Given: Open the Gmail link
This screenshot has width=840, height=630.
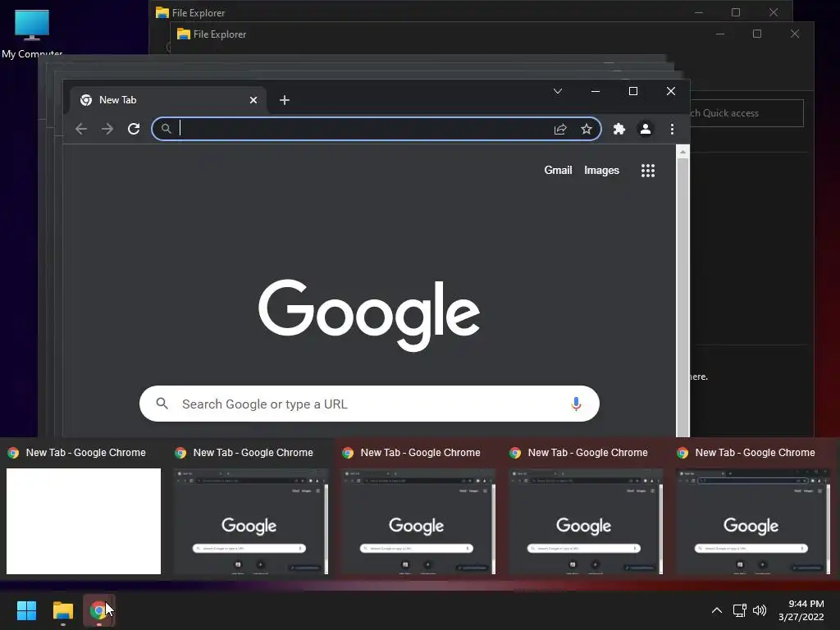Looking at the screenshot, I should click(558, 171).
